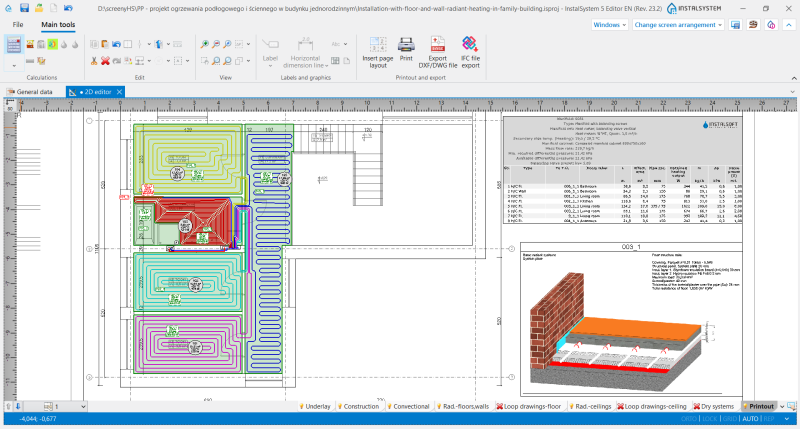Click the Zoom out magnifier with minus
800x429 pixels.
pos(216,44)
